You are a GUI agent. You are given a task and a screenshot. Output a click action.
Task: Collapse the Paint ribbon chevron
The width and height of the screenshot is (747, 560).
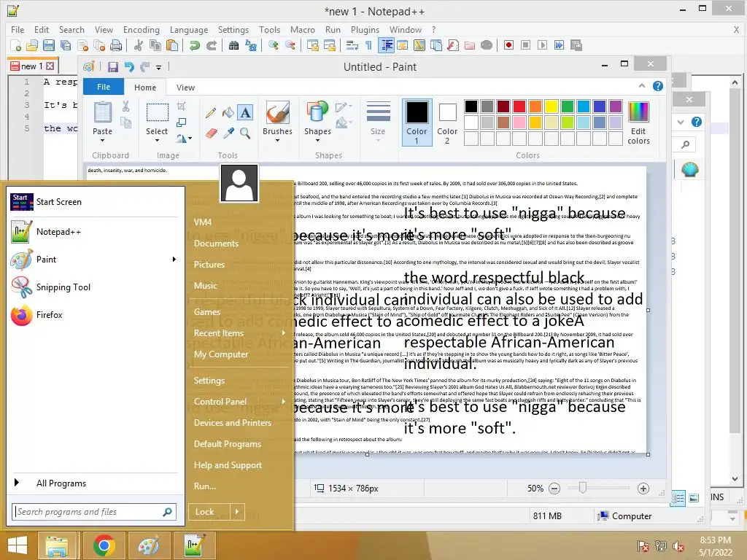pyautogui.click(x=642, y=86)
